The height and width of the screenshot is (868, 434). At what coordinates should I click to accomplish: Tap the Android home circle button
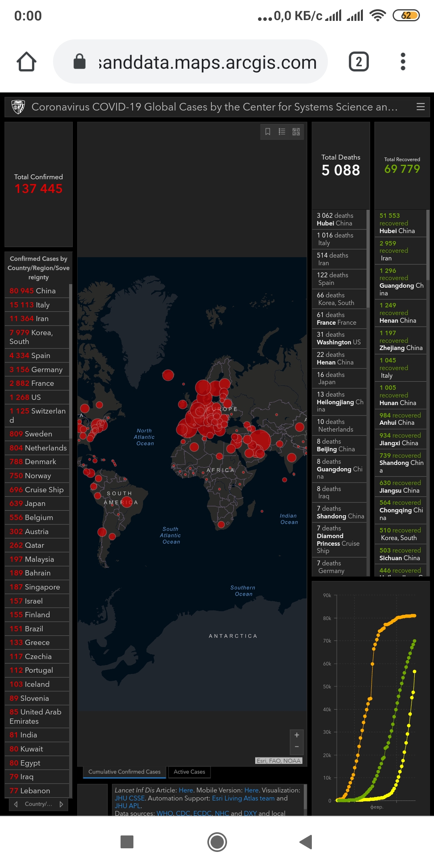point(217,842)
